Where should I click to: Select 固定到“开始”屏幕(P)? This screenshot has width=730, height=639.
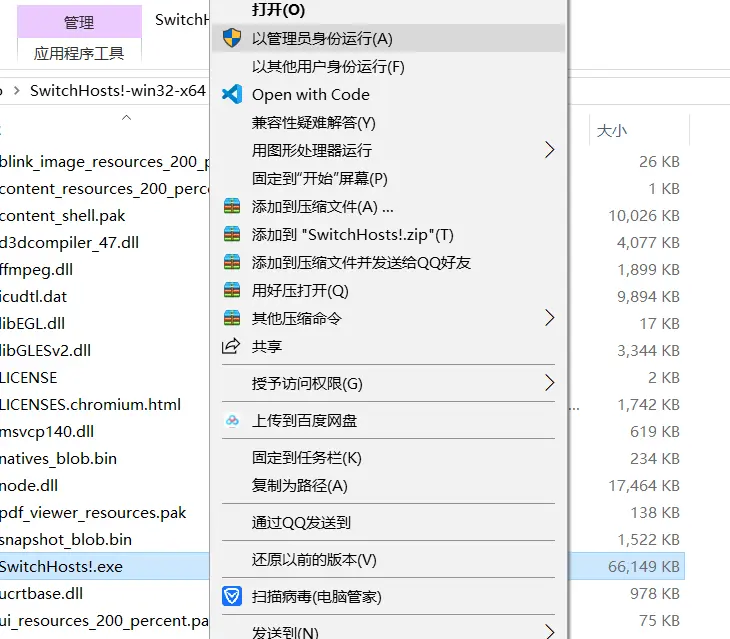387,178
